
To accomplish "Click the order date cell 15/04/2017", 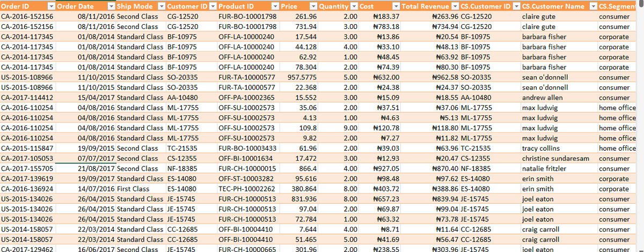I will [85, 98].
